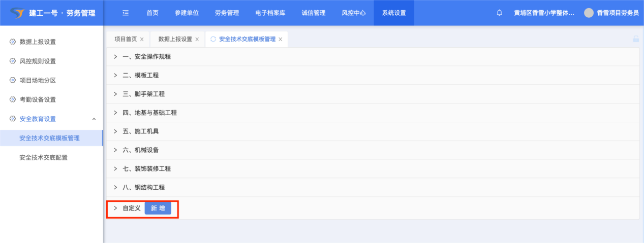This screenshot has height=243, width=644.
Task: Click the sidebar collapse hamburger icon
Action: click(x=126, y=13)
